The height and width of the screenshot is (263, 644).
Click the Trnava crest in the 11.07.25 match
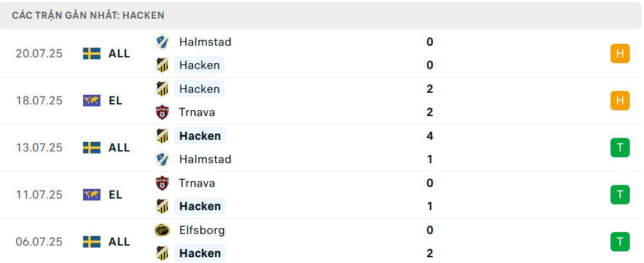162,183
